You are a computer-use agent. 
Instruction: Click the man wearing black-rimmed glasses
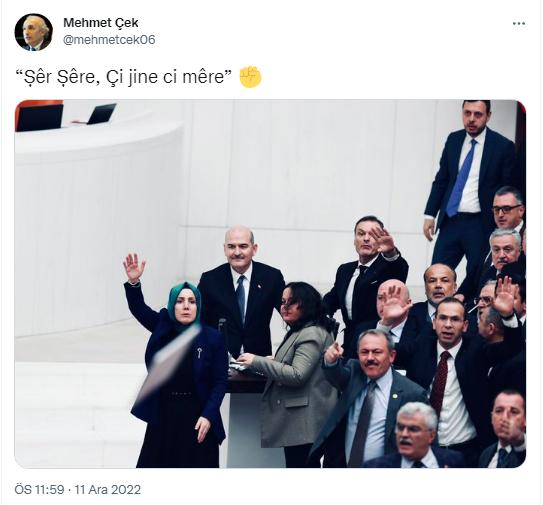[508, 208]
